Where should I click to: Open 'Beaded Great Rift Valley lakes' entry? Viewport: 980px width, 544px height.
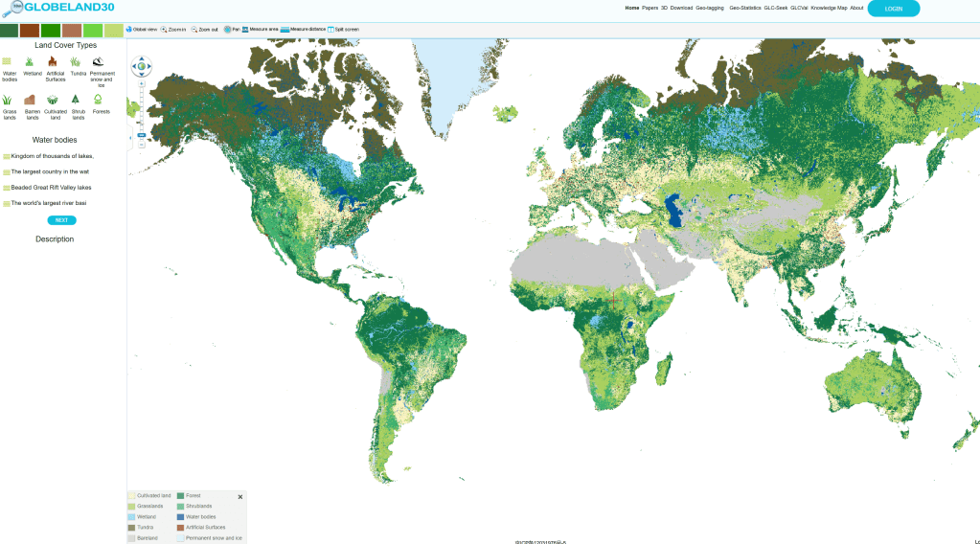click(51, 188)
